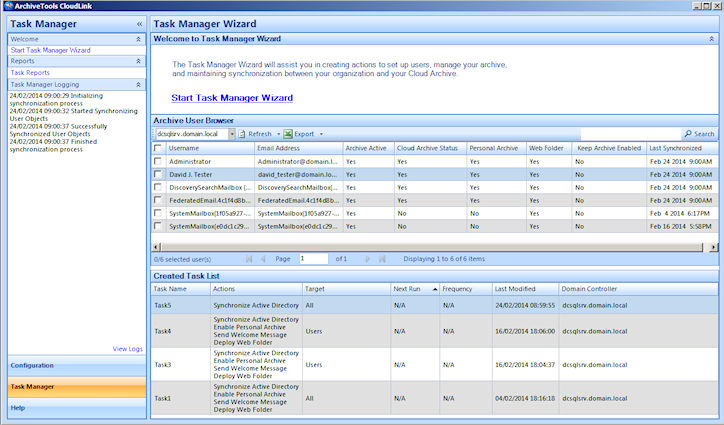
Task: Go to last page of users
Action: point(382,259)
